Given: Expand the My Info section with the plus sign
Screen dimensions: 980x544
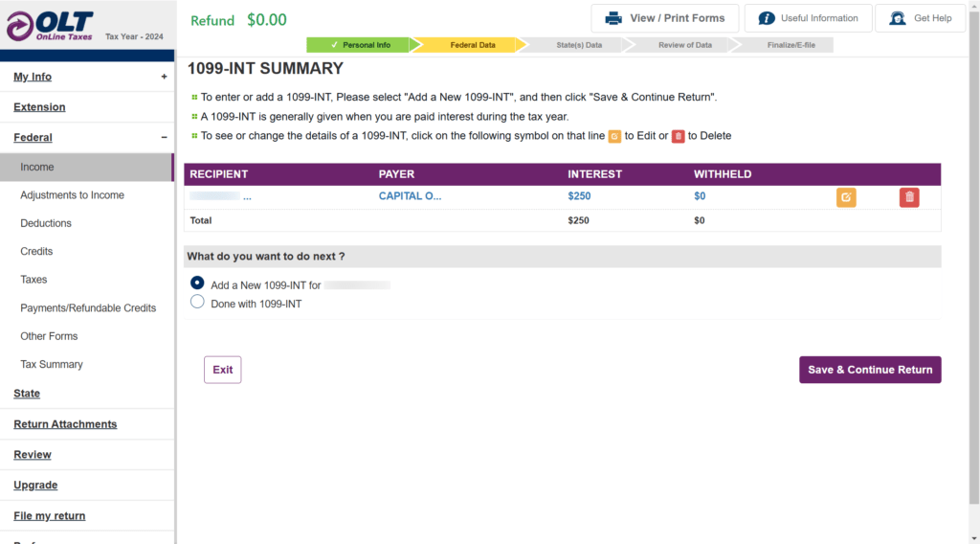Looking at the screenshot, I should [x=164, y=77].
